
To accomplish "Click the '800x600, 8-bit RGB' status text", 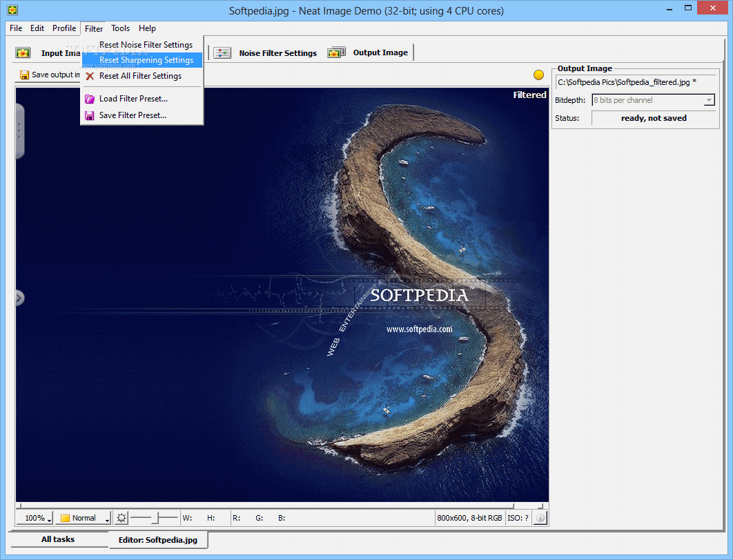I will 469,518.
